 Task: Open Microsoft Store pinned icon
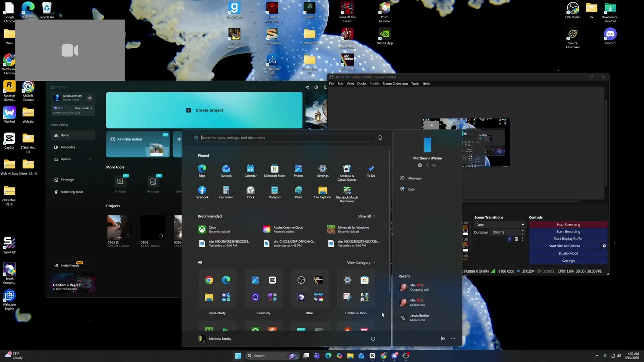tap(274, 171)
